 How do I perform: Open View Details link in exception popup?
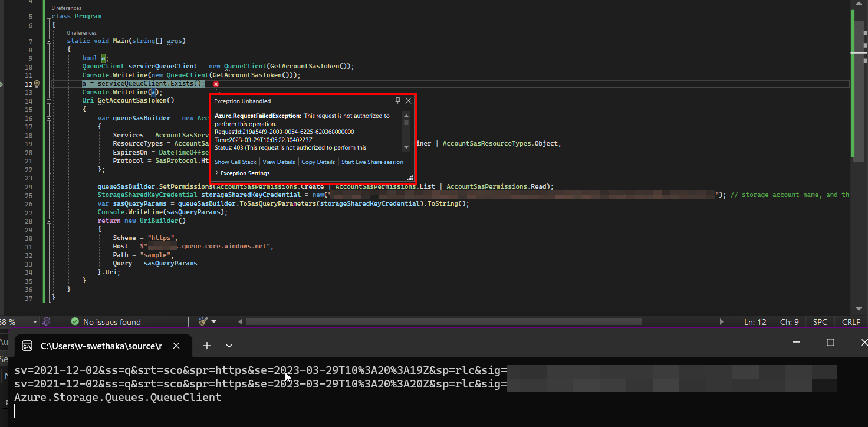[279, 162]
